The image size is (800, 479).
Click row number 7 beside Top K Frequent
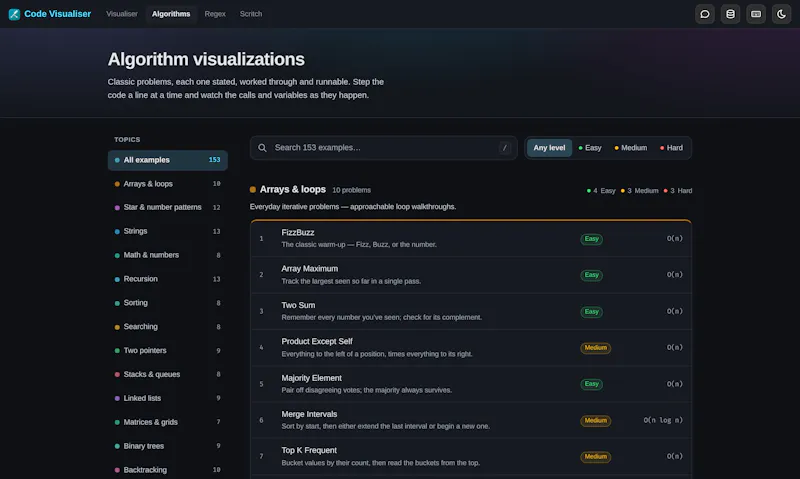pos(261,456)
